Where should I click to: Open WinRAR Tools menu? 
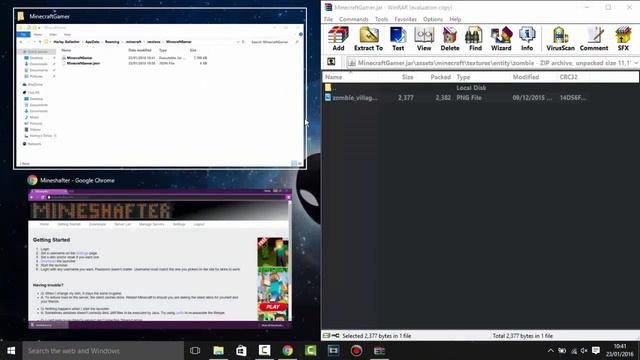(381, 19)
